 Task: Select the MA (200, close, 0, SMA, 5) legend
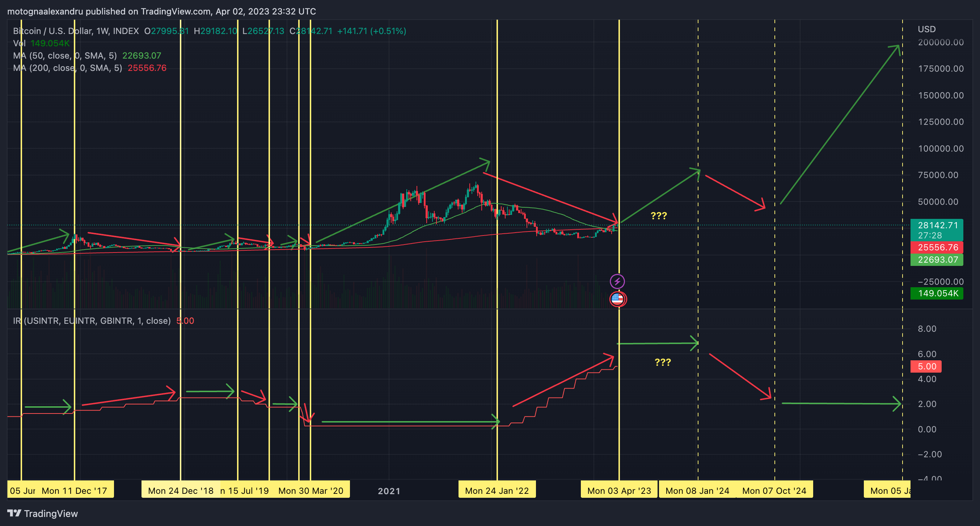90,68
